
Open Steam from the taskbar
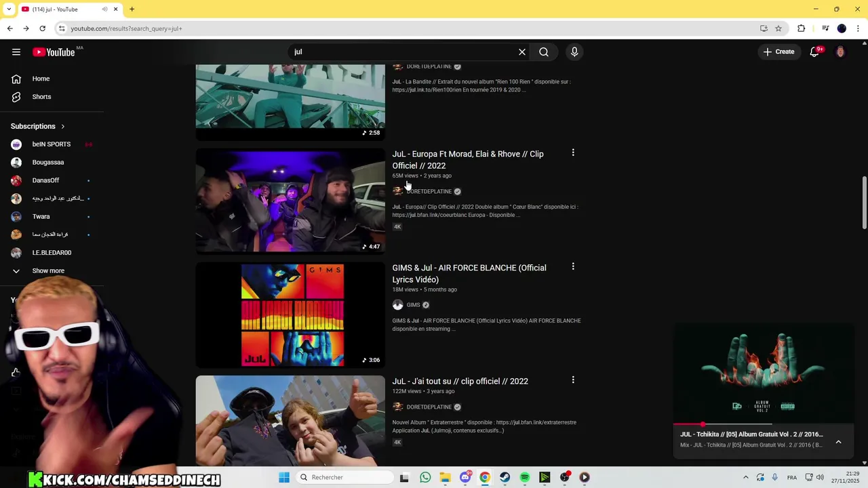(505, 477)
